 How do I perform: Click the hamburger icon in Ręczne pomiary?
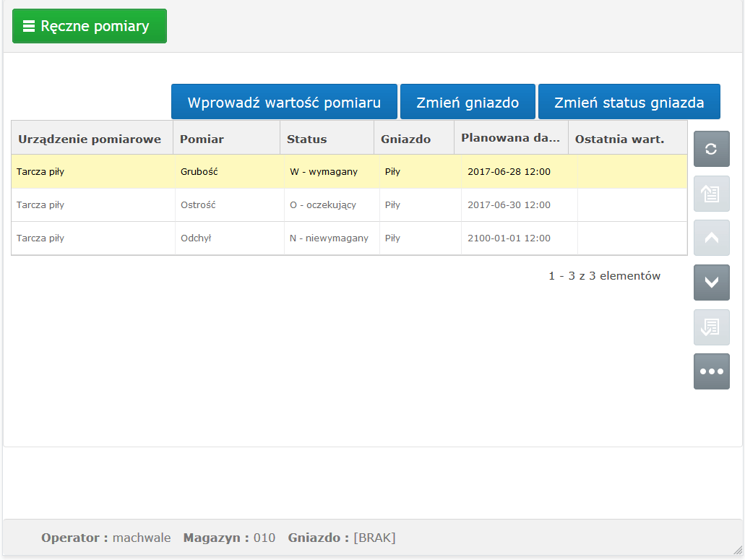point(29,26)
